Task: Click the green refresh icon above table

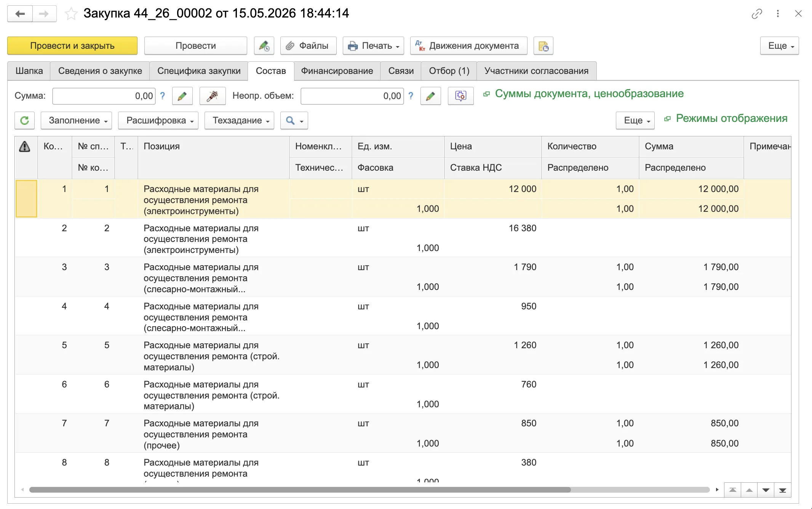Action: [25, 120]
